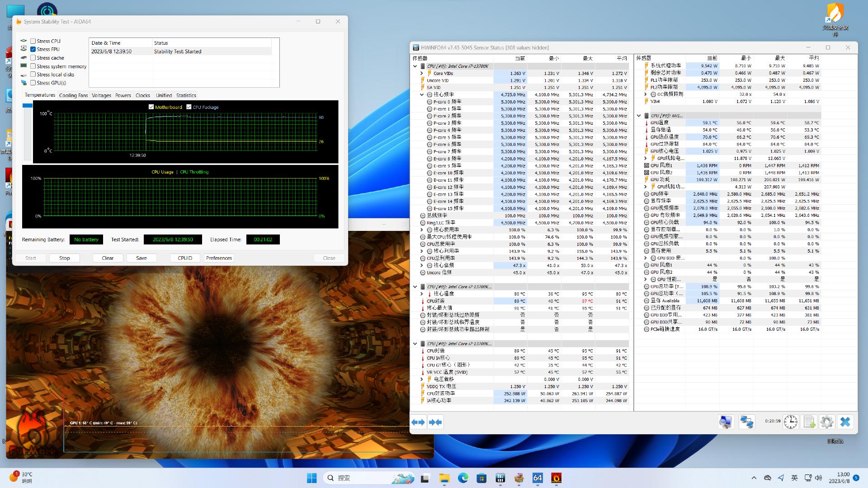Switch to the Cooling Fans tab
This screenshot has width=868, height=488.
click(73, 95)
